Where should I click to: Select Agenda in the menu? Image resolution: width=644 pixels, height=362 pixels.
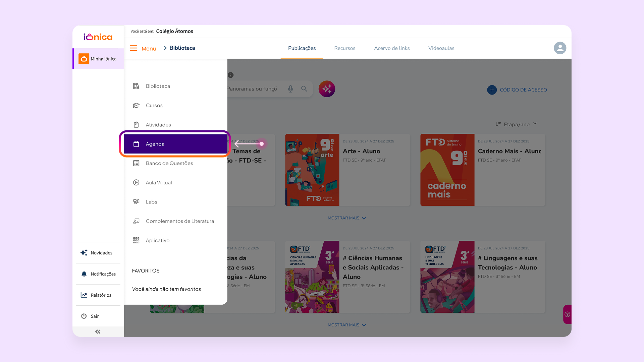click(176, 144)
